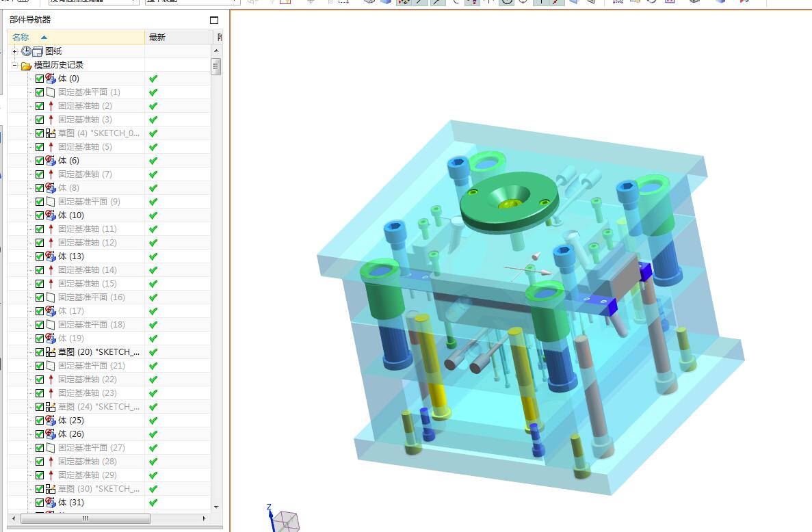Select the 固定基准轴 (23) row label

(x=87, y=393)
